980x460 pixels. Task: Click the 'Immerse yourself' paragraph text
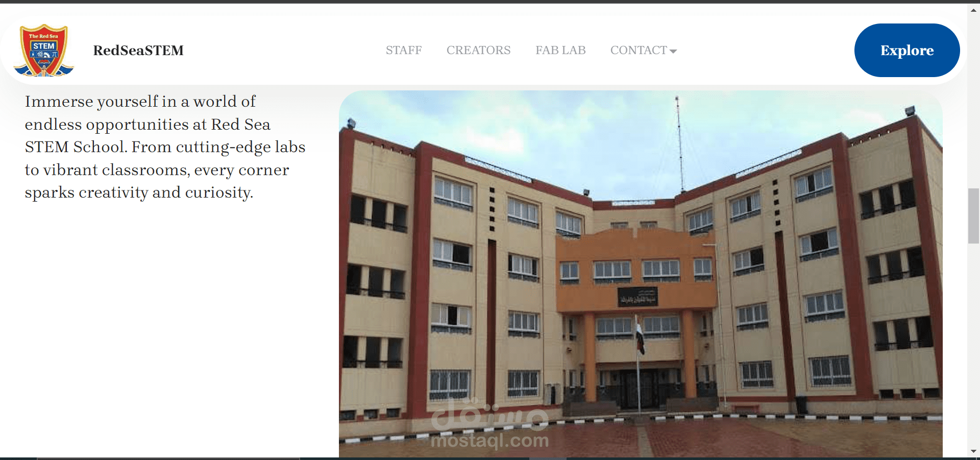pos(165,147)
